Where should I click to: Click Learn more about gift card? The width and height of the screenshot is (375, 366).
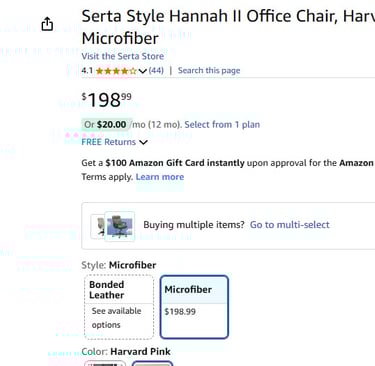tap(160, 177)
